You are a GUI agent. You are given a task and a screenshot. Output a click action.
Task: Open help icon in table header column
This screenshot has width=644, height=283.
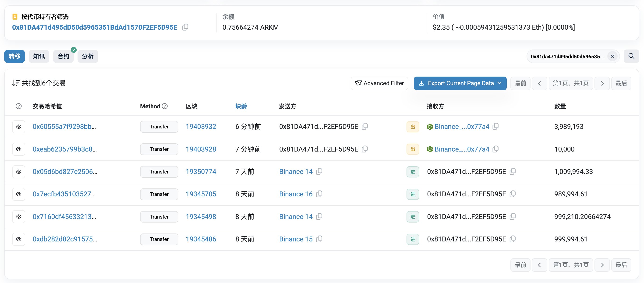[x=18, y=106]
